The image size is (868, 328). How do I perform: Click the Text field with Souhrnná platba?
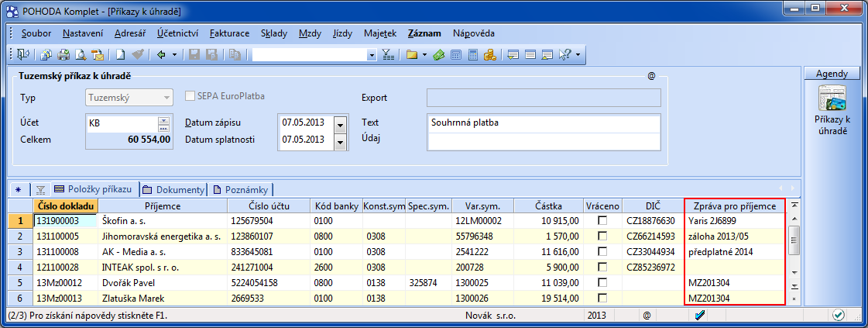(544, 123)
